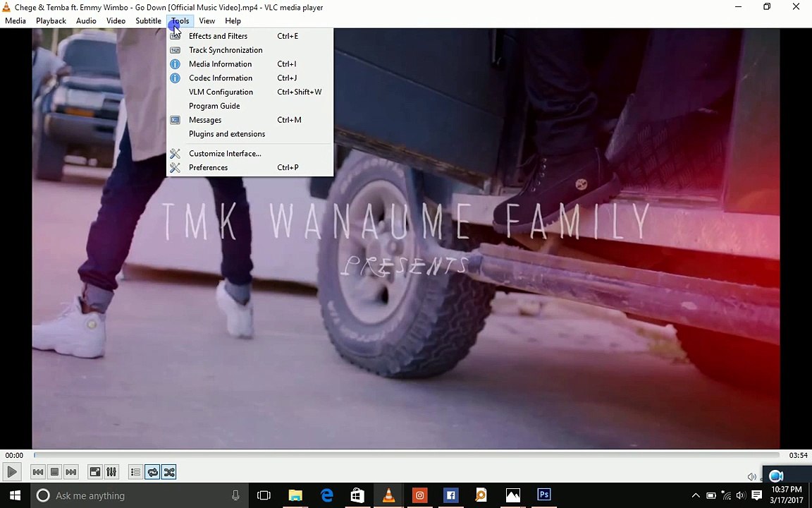
Task: Open Media Information
Action: [250, 64]
